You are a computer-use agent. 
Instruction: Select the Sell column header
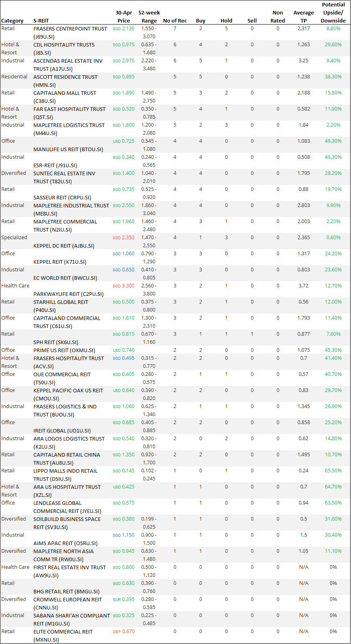point(252,21)
